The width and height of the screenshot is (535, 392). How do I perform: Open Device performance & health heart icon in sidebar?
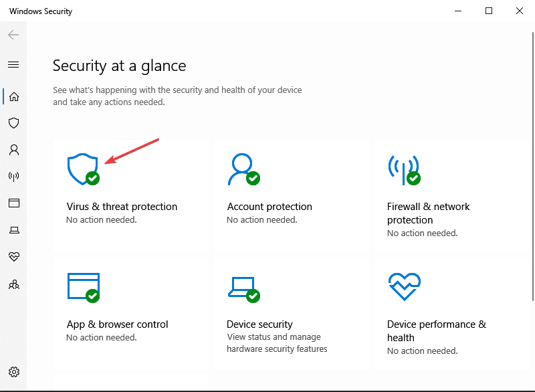click(13, 257)
